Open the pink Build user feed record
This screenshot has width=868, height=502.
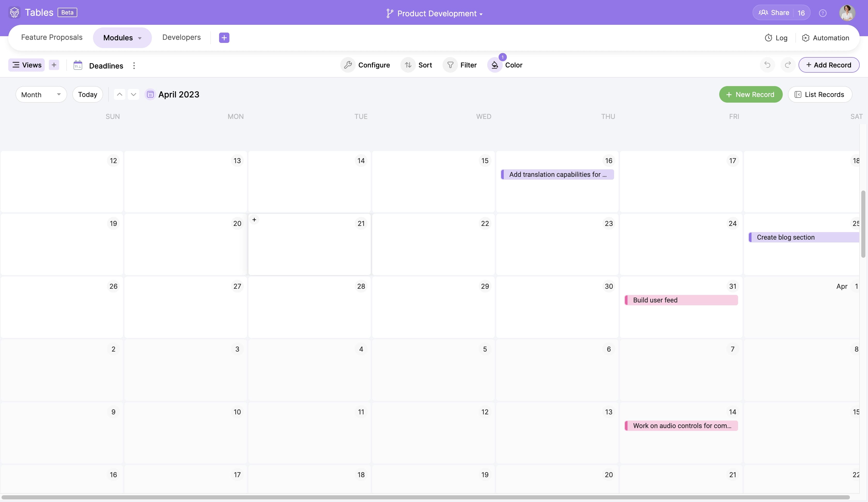coord(681,300)
